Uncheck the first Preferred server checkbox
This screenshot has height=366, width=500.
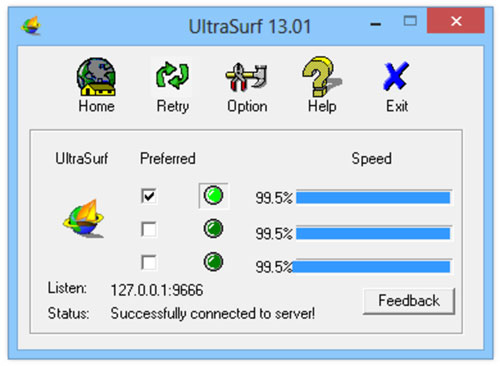[149, 196]
